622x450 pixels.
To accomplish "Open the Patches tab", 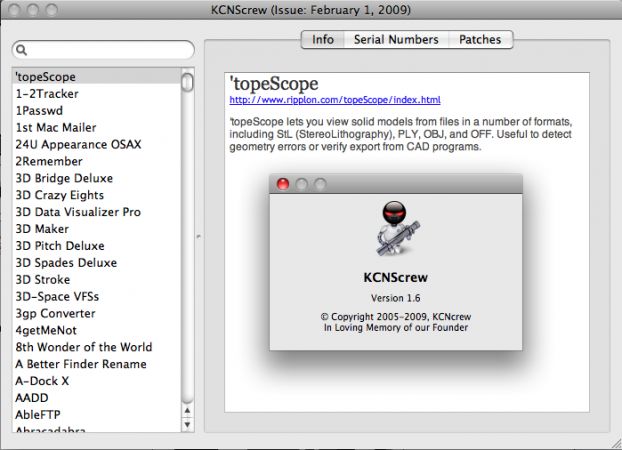I will [x=480, y=40].
